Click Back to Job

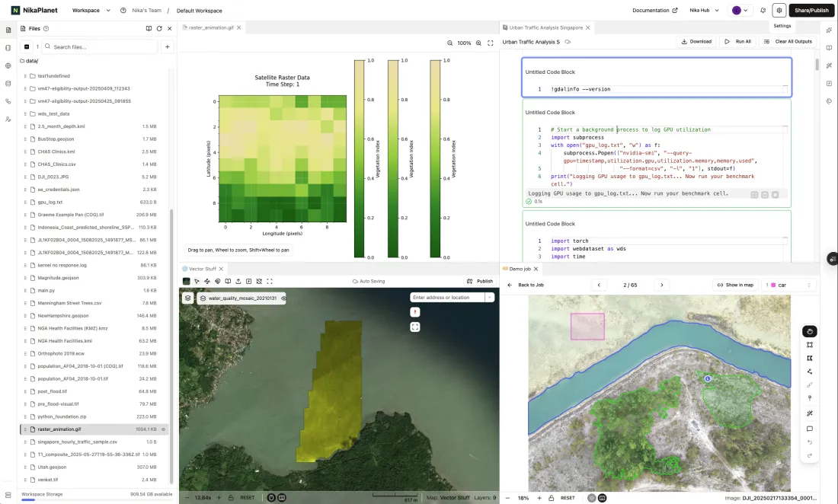tap(526, 285)
